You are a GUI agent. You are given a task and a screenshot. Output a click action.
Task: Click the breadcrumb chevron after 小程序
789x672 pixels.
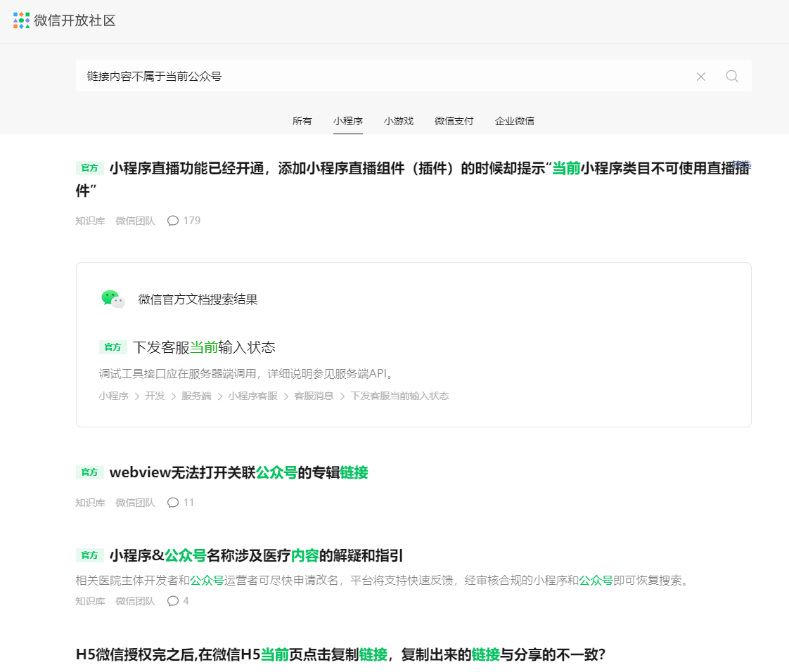click(x=137, y=397)
